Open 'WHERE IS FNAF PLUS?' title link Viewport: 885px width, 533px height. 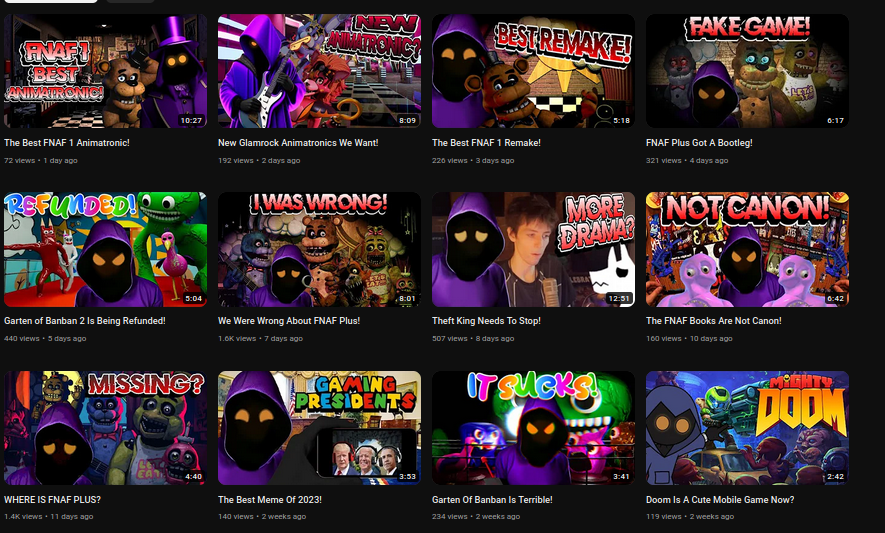[x=52, y=499]
